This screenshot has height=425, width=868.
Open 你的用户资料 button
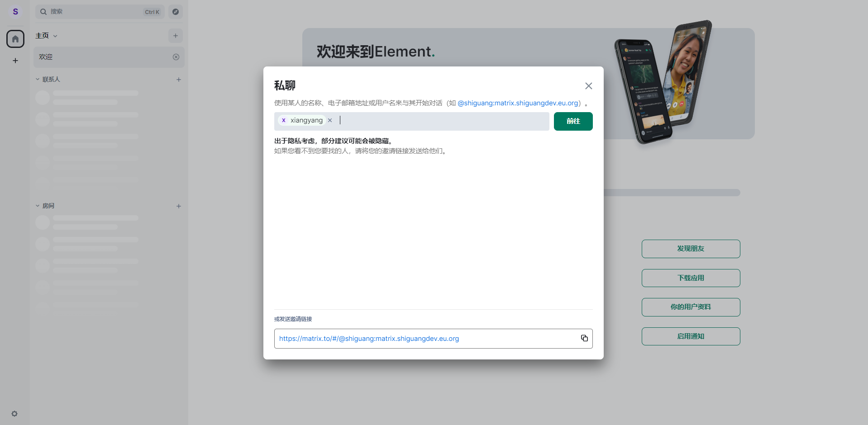pyautogui.click(x=691, y=307)
